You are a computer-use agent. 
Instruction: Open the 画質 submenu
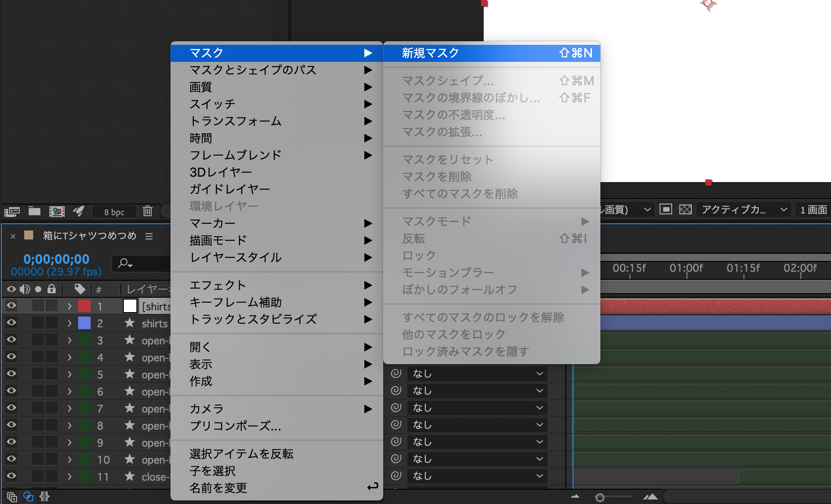(277, 87)
